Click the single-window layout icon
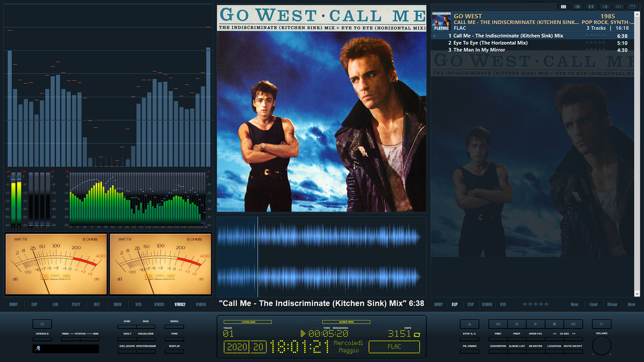This screenshot has width=644, height=362. 632,7
